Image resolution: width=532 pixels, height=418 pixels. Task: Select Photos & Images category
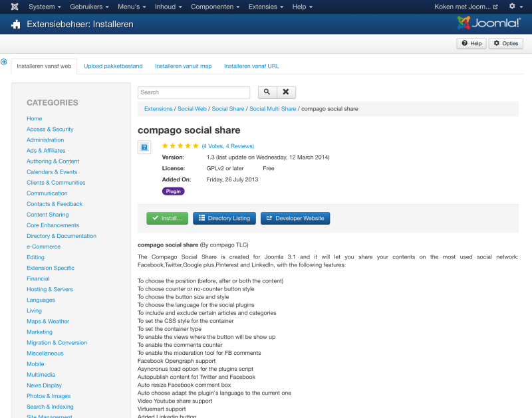pyautogui.click(x=49, y=396)
